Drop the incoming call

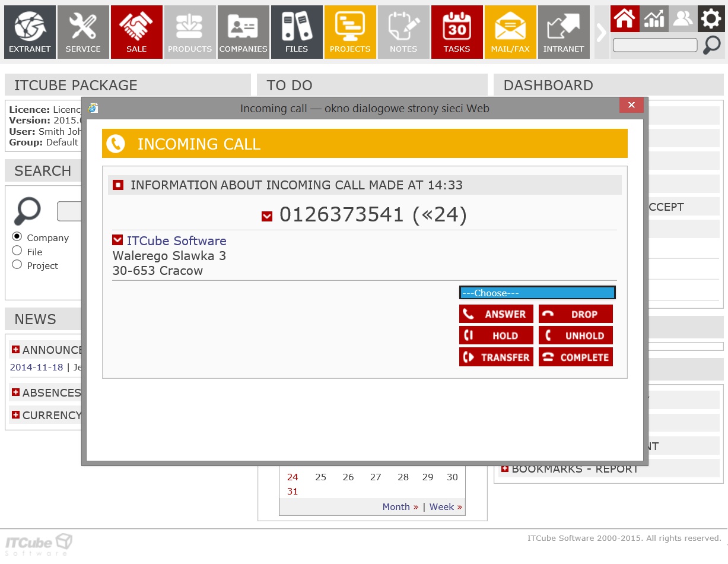click(x=576, y=314)
